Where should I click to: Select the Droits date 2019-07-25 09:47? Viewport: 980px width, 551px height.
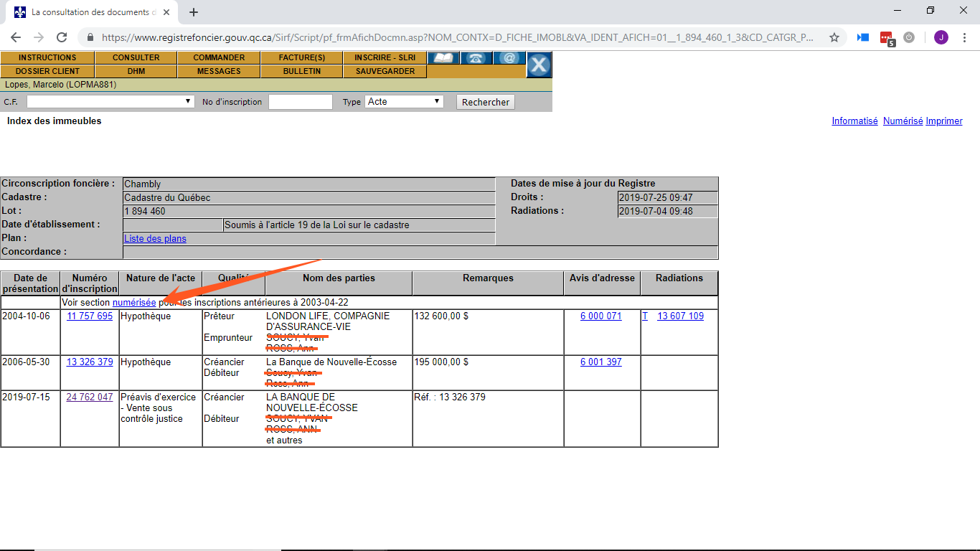pyautogui.click(x=656, y=198)
